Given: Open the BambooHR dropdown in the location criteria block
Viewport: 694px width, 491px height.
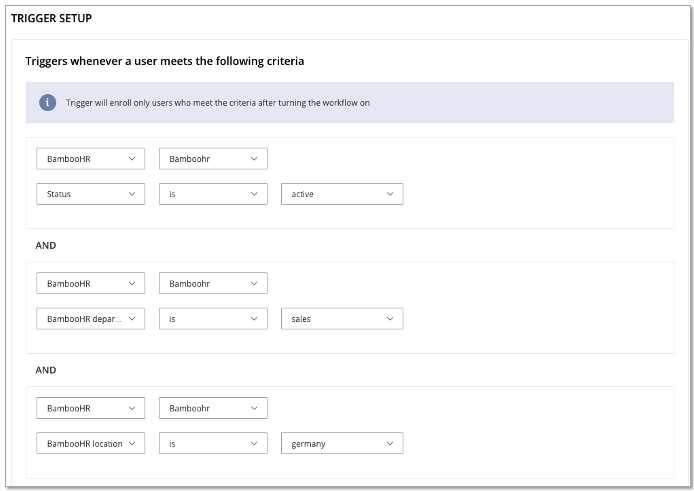Looking at the screenshot, I should (90, 408).
